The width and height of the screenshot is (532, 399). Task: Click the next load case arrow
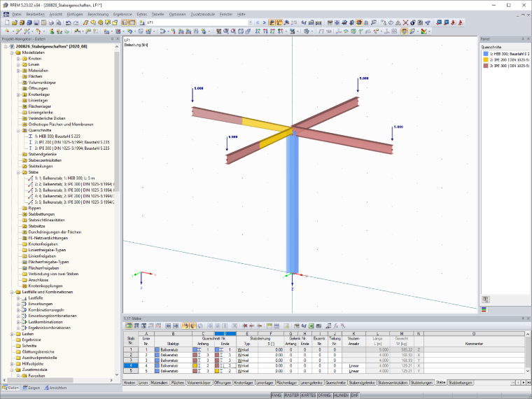tap(265, 22)
